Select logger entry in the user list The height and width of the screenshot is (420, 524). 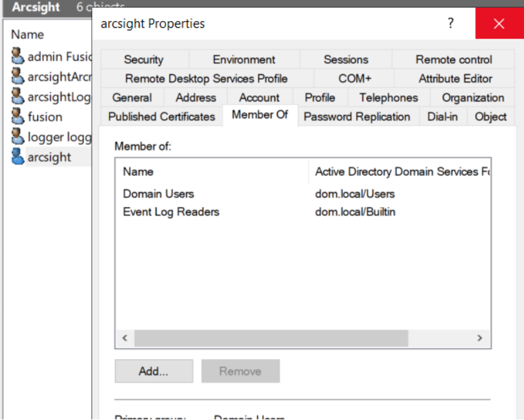(x=60, y=137)
